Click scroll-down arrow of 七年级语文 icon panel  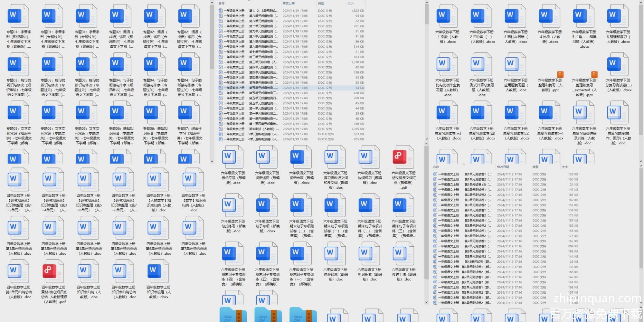[212, 161]
